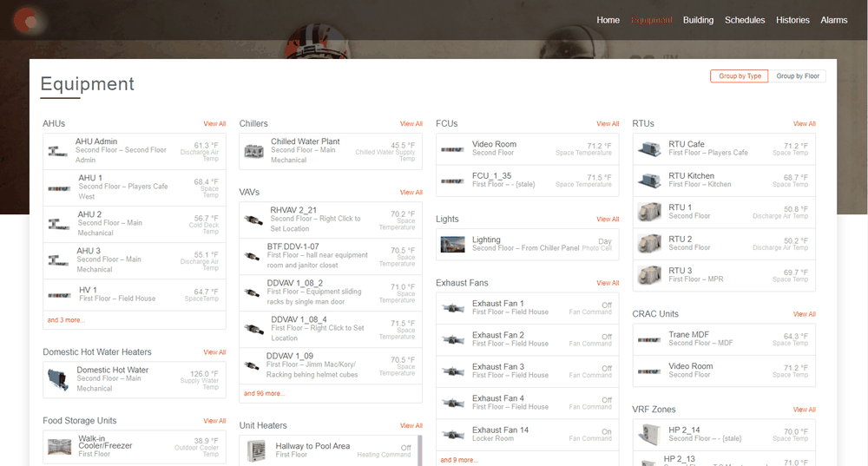
Task: Click the company logo in header
Action: point(27,21)
